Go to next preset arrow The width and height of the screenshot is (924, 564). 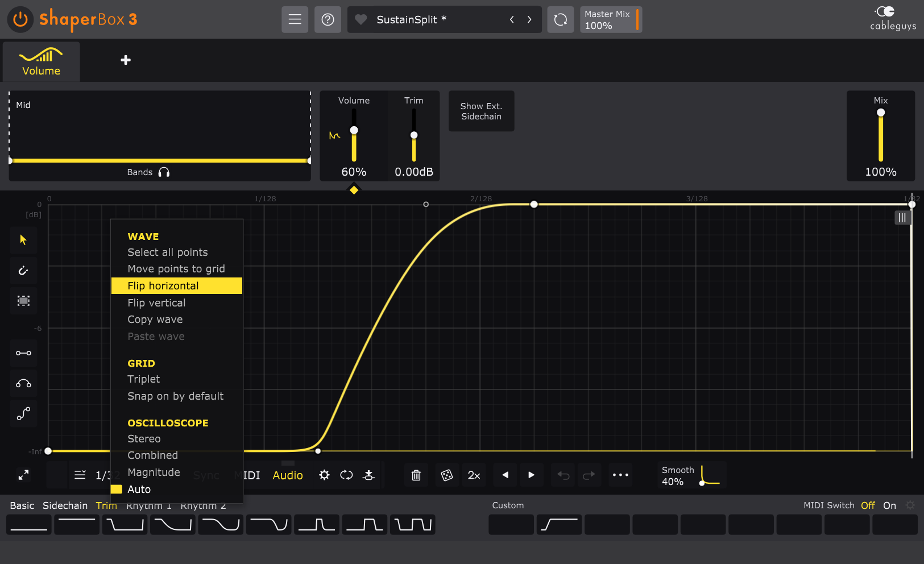[x=529, y=19]
